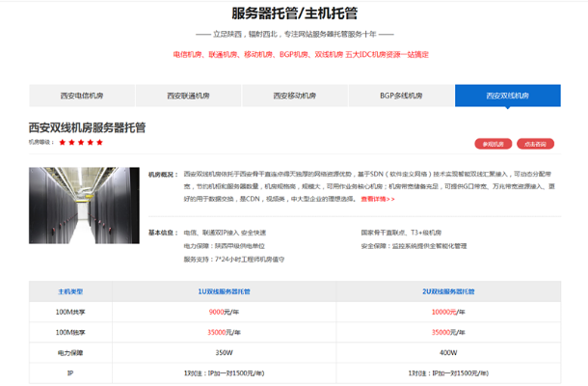588x386 pixels.
Task: Click the fifth red rating star
Action: click(99, 142)
